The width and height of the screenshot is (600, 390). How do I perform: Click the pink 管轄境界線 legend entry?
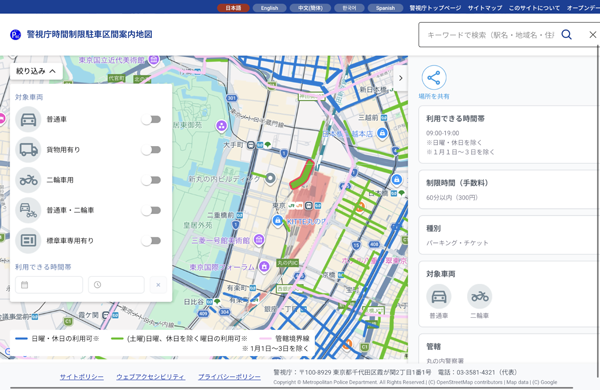(284, 339)
